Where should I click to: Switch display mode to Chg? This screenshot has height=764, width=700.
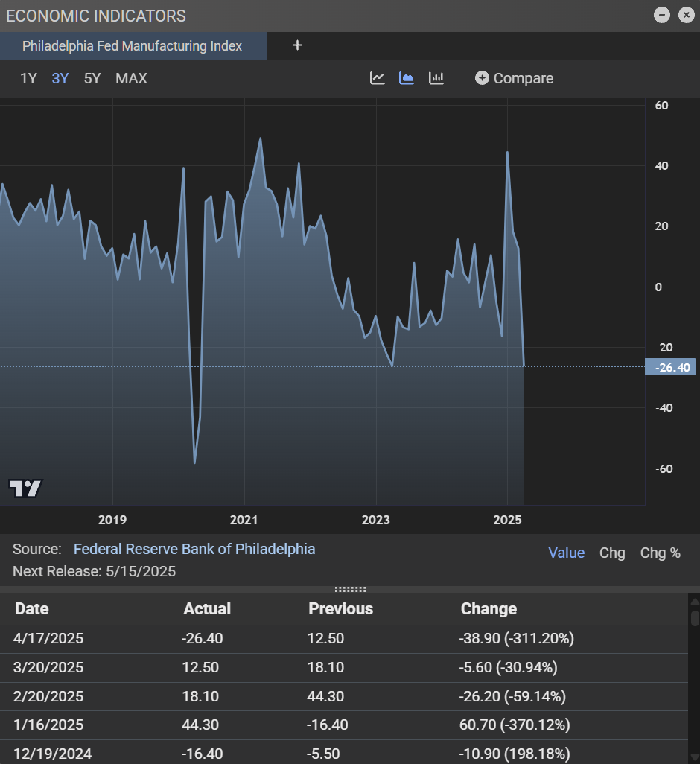612,553
